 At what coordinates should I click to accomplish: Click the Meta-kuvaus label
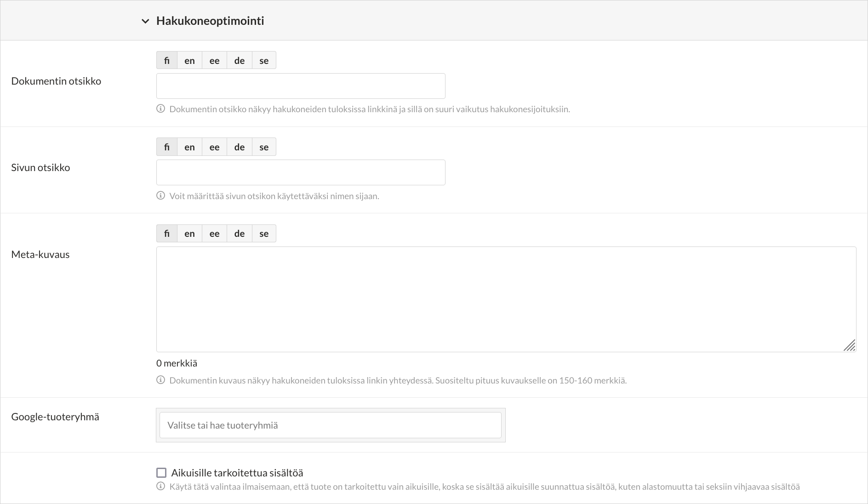click(40, 254)
